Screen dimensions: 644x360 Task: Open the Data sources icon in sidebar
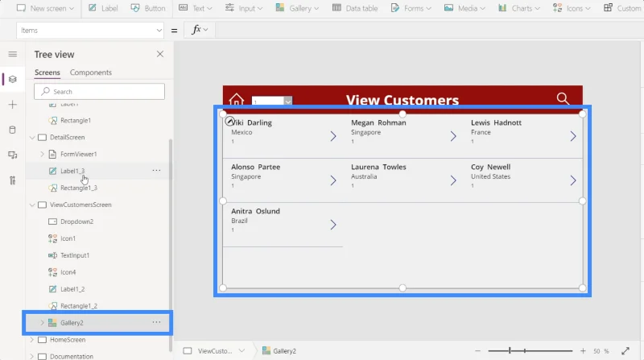click(x=13, y=130)
